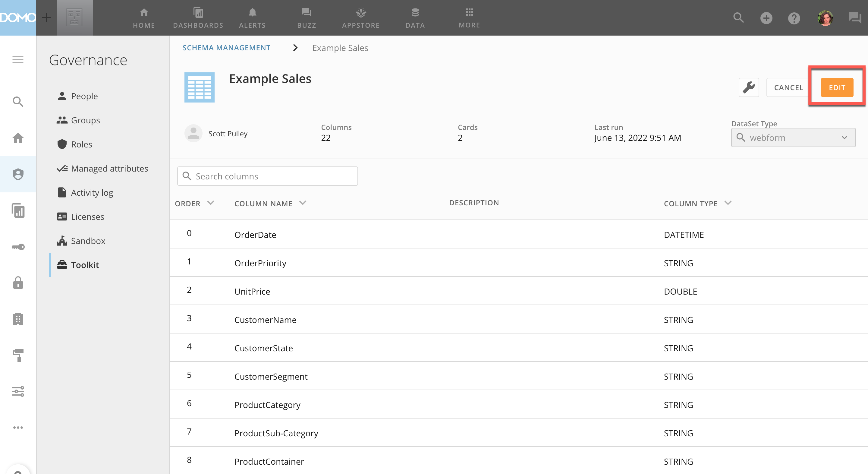Go to DASHBOARDS tab
This screenshot has height=474, width=868.
[198, 18]
